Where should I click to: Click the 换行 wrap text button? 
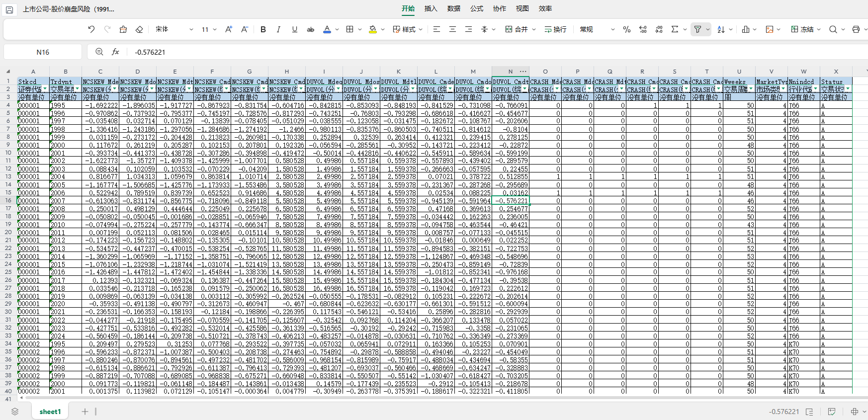pos(555,29)
